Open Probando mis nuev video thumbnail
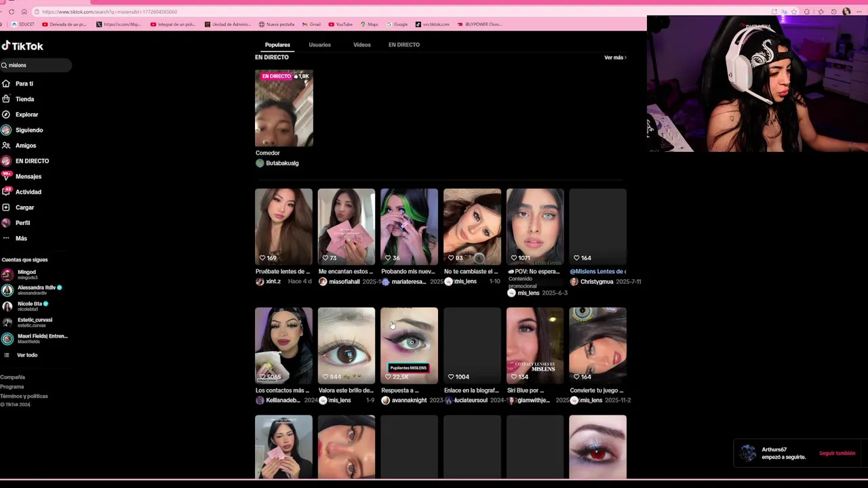The height and width of the screenshot is (488, 868). (x=409, y=226)
